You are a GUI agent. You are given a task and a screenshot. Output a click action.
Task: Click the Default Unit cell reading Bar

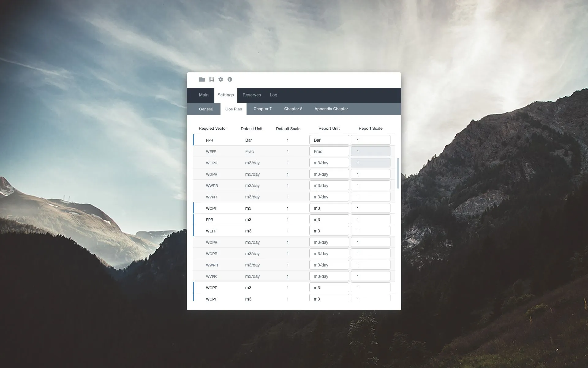coord(248,140)
